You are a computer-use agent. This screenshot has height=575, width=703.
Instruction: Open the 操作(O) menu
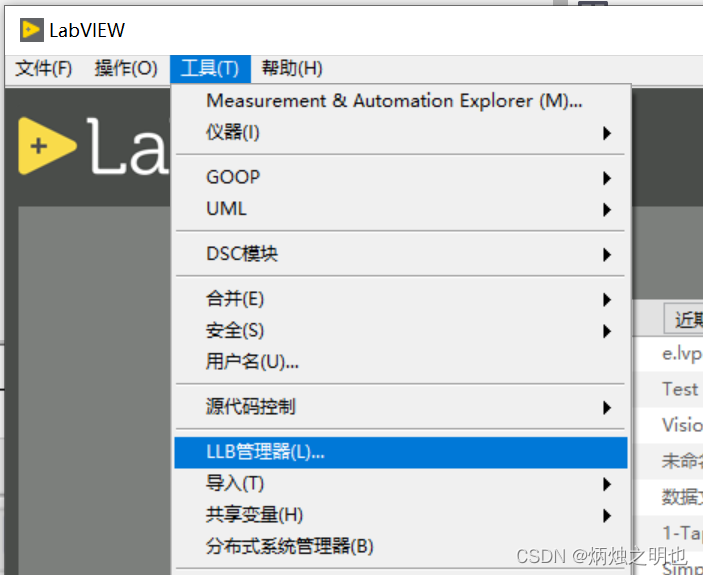pos(126,69)
